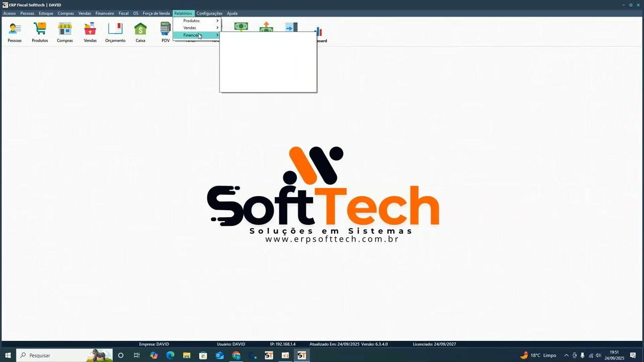Image resolution: width=644 pixels, height=362 pixels.
Task: Open the weather widget showing 18°C
Action: tap(538, 355)
